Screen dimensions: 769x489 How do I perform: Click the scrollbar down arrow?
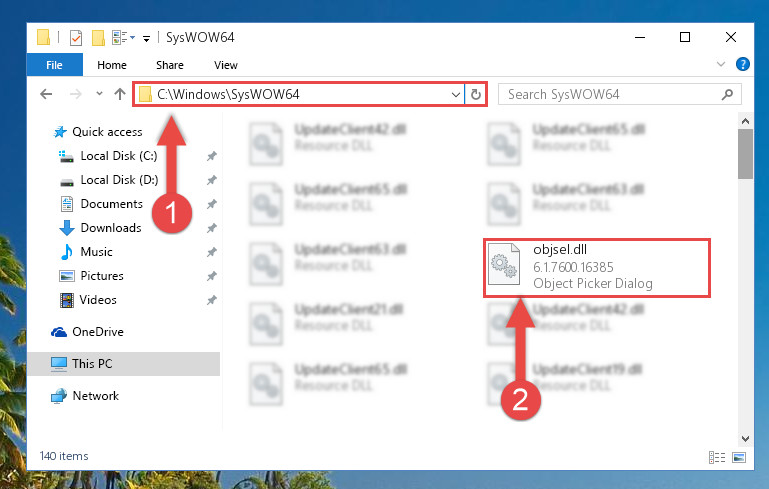tap(745, 438)
